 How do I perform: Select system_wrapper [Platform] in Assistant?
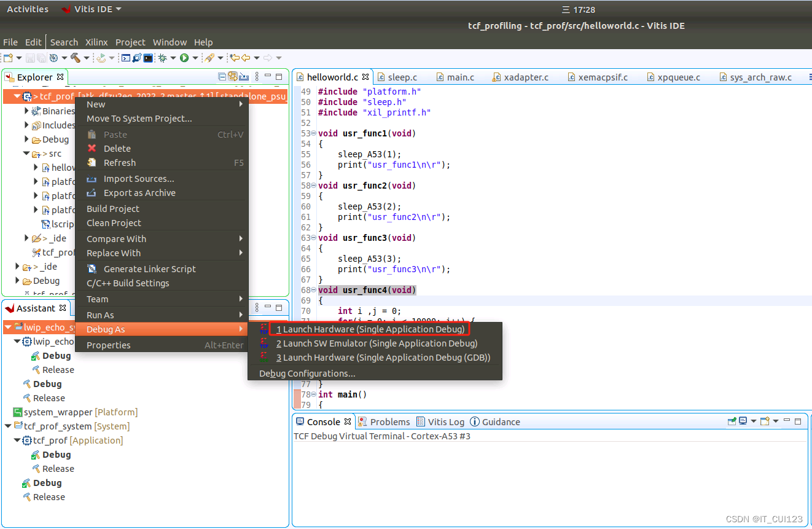pos(76,412)
